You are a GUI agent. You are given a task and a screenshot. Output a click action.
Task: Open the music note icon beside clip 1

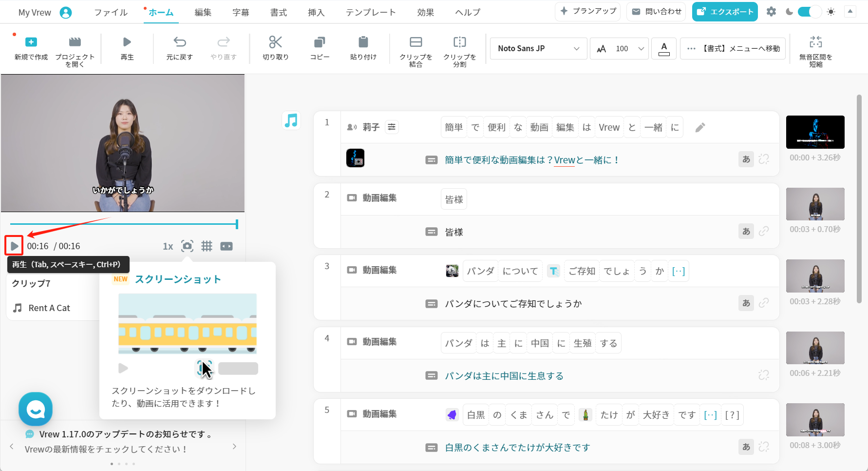(x=291, y=120)
